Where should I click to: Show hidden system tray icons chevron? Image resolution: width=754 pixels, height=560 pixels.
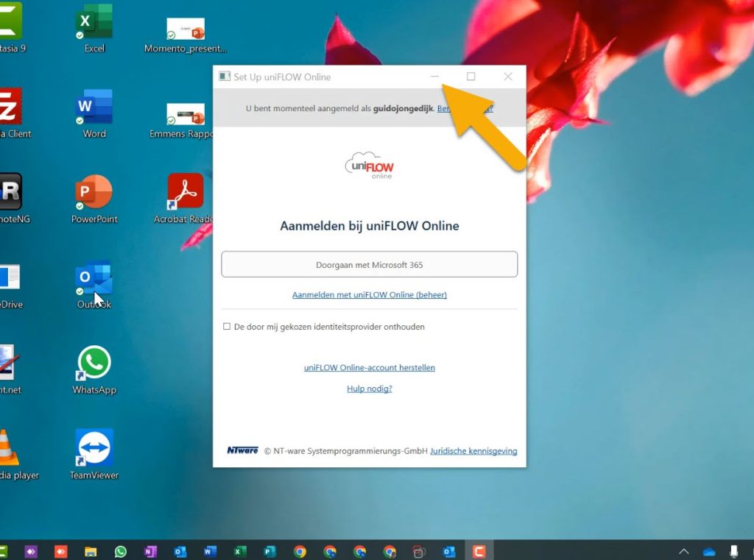(x=683, y=552)
